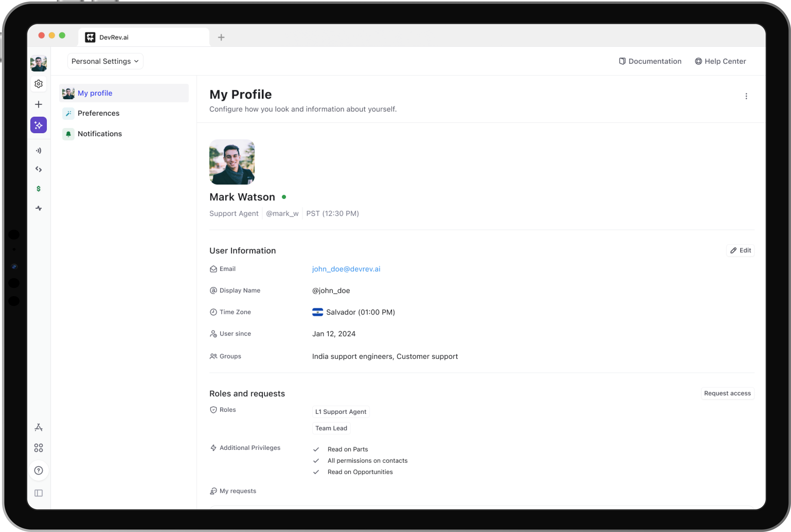Viewport: 791px width, 532px height.
Task: Open a new browser tab with plus
Action: 221,37
